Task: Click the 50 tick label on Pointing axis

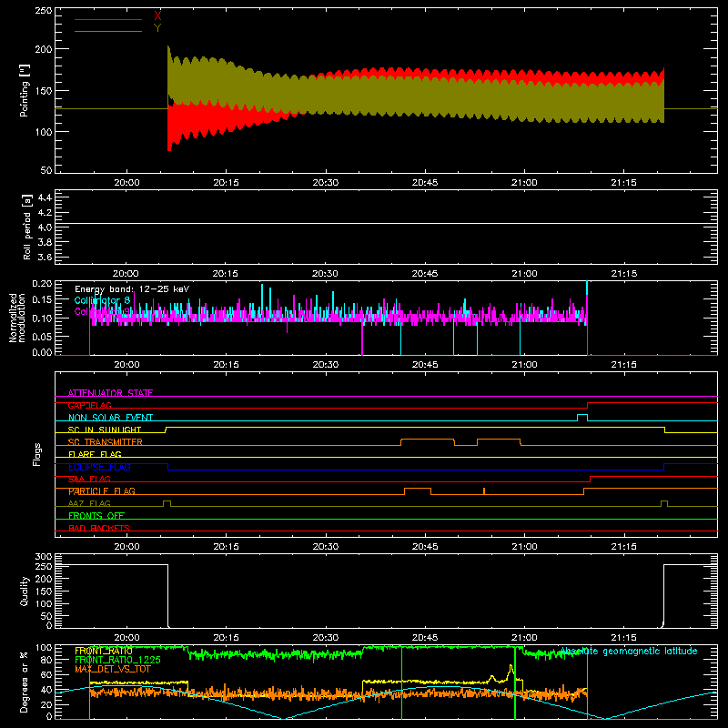Action: 46,170
